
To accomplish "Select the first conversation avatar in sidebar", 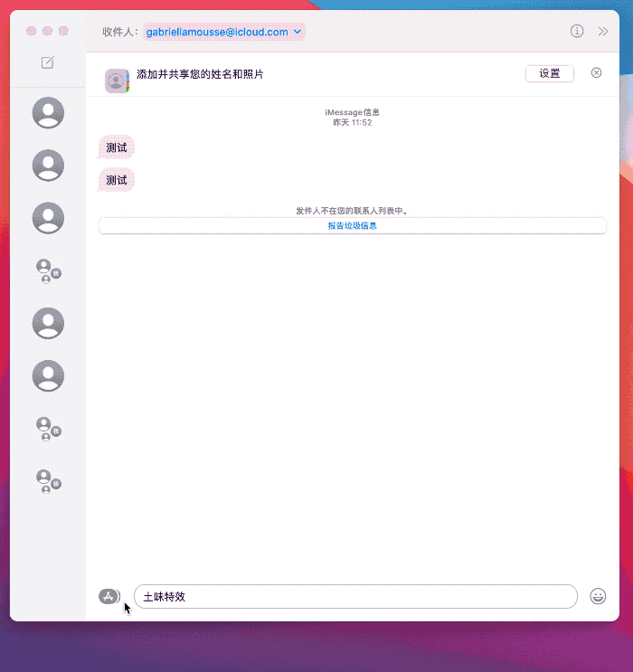I will pos(48,113).
